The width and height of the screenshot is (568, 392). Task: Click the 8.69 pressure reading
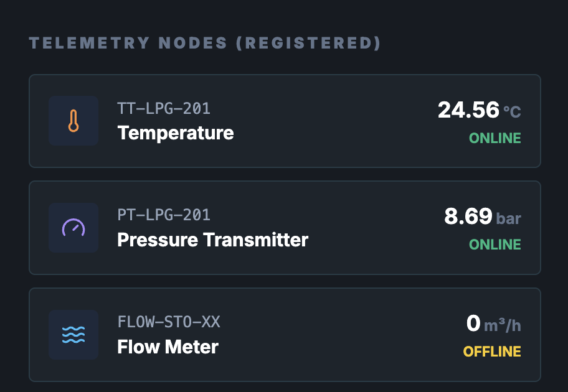click(x=468, y=217)
